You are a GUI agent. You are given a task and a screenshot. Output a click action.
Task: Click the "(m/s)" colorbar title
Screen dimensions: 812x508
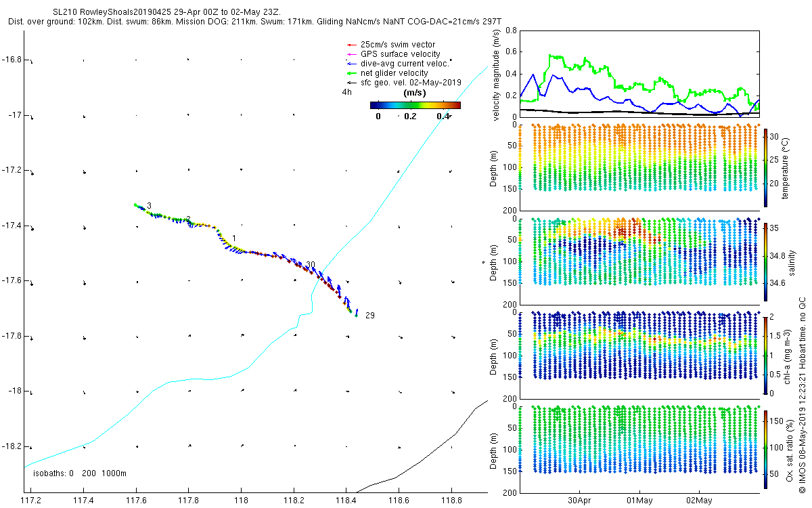click(x=414, y=93)
